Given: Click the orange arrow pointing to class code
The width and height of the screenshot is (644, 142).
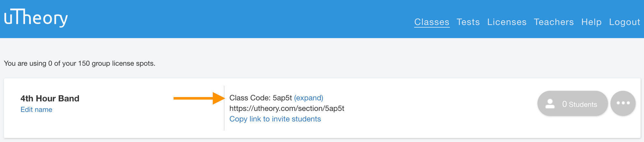Looking at the screenshot, I should pos(199,98).
